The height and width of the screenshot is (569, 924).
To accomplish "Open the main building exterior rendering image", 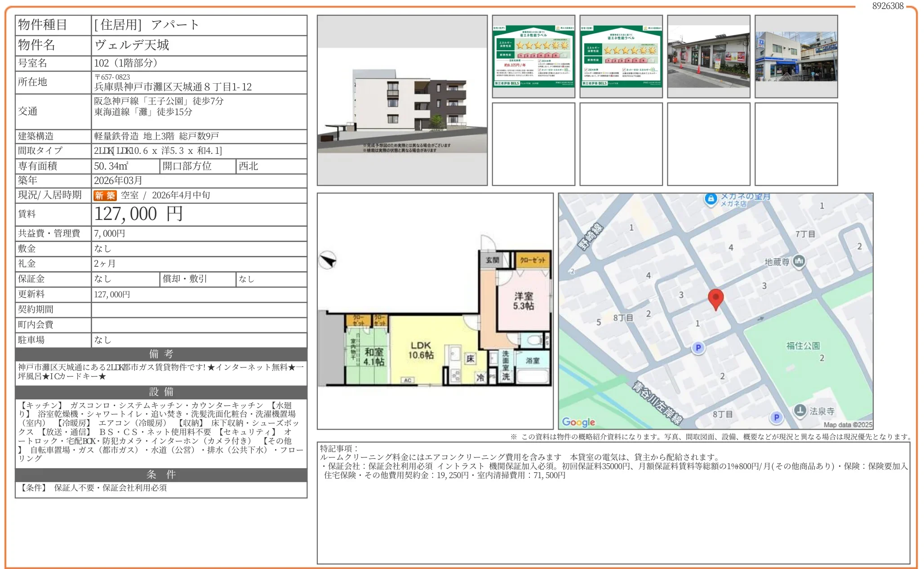I will tap(402, 100).
